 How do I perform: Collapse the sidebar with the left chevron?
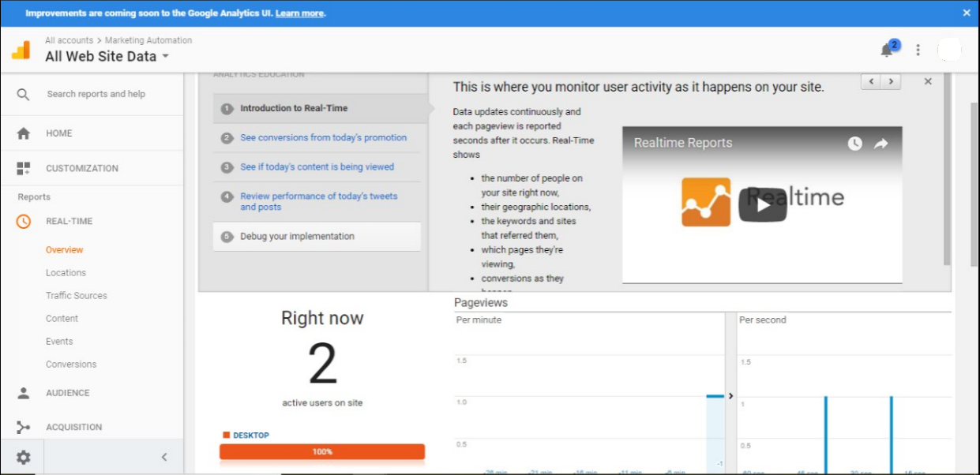tap(164, 457)
